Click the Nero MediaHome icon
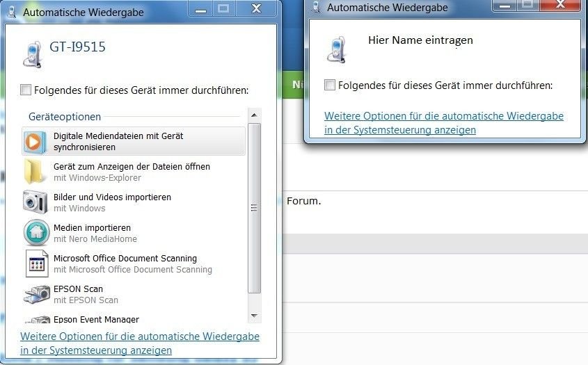 [36, 233]
